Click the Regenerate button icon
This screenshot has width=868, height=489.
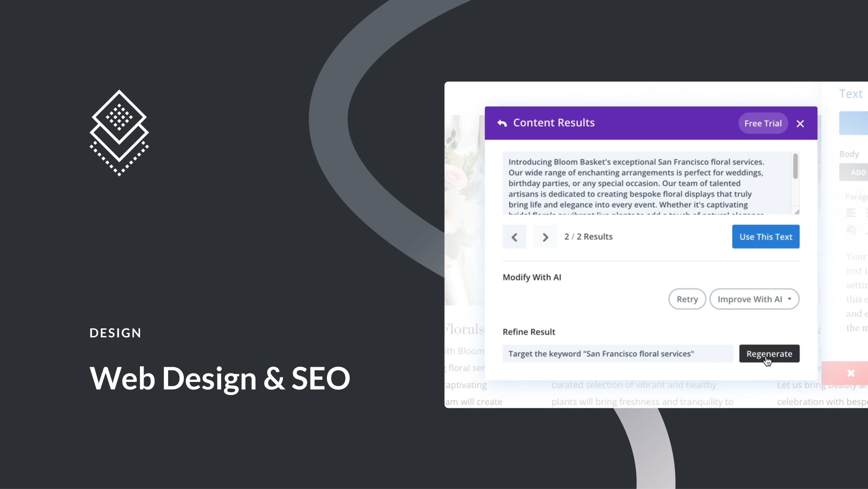pyautogui.click(x=769, y=353)
